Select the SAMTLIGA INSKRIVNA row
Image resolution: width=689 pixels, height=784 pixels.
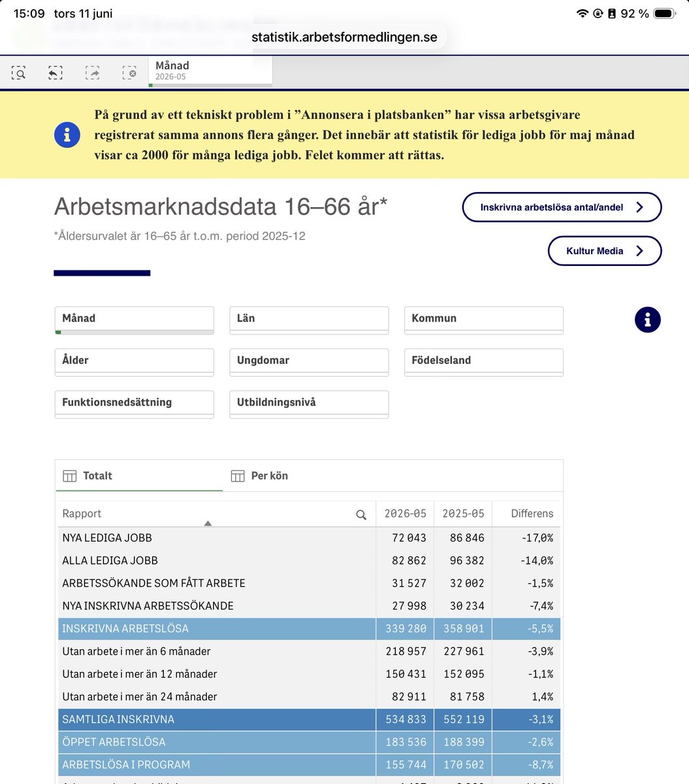[x=309, y=719]
